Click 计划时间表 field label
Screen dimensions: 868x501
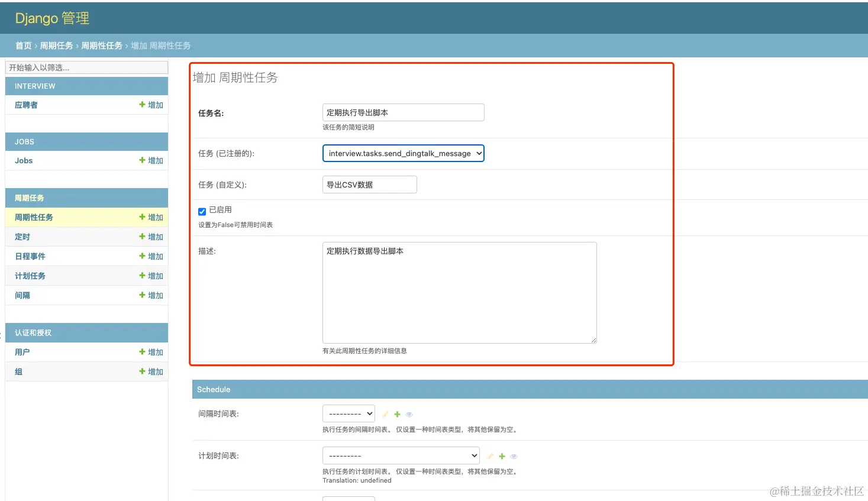[x=218, y=455]
